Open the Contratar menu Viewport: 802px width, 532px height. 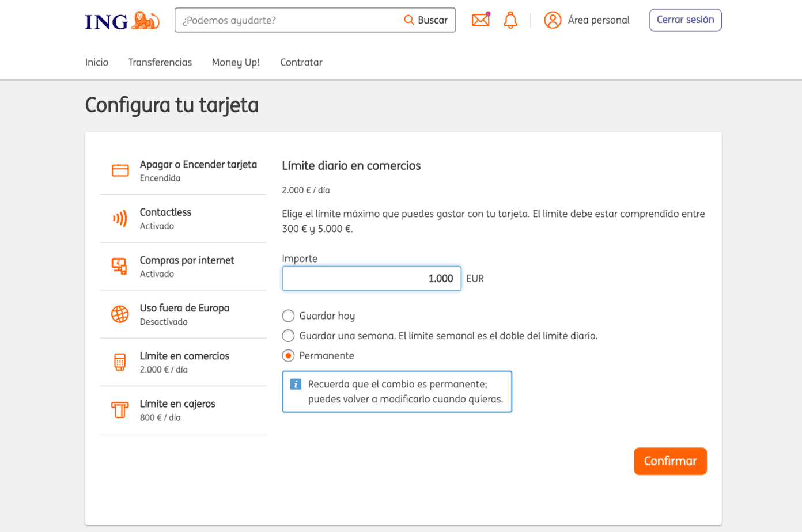[301, 62]
